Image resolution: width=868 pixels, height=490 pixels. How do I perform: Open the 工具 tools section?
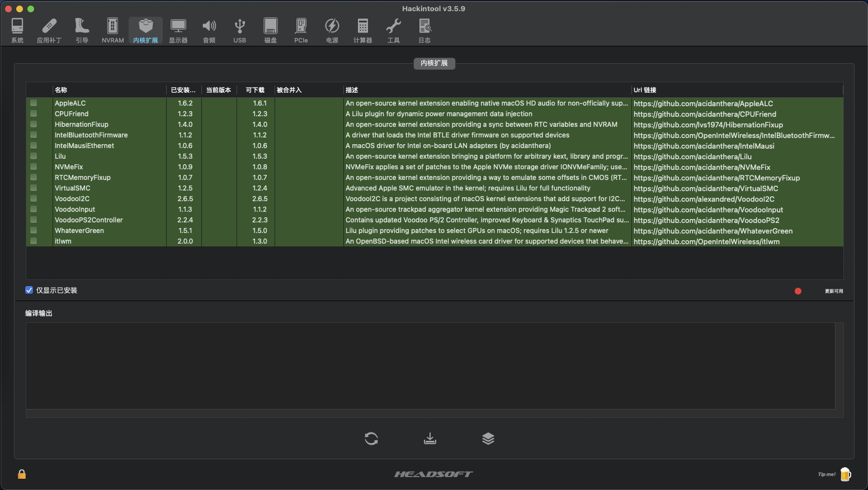point(394,30)
